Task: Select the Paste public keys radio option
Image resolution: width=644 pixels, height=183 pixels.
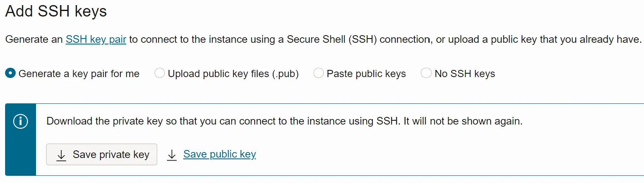Action: pos(318,73)
